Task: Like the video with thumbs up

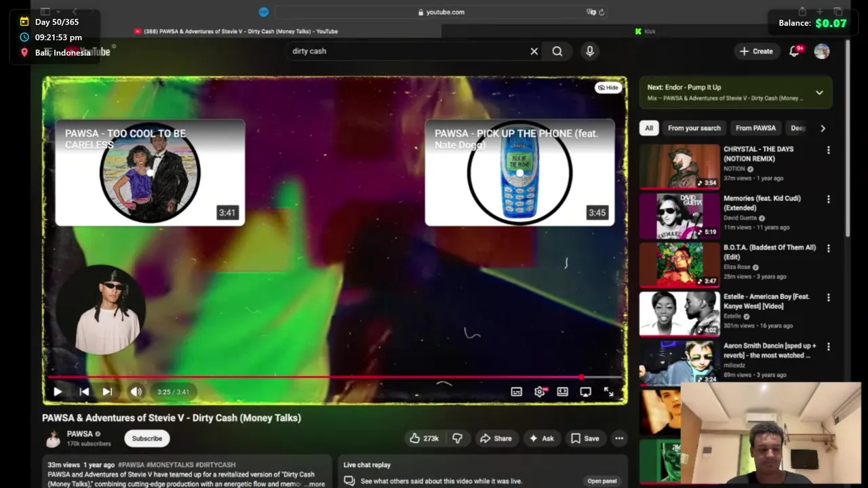Action: [424, 439]
